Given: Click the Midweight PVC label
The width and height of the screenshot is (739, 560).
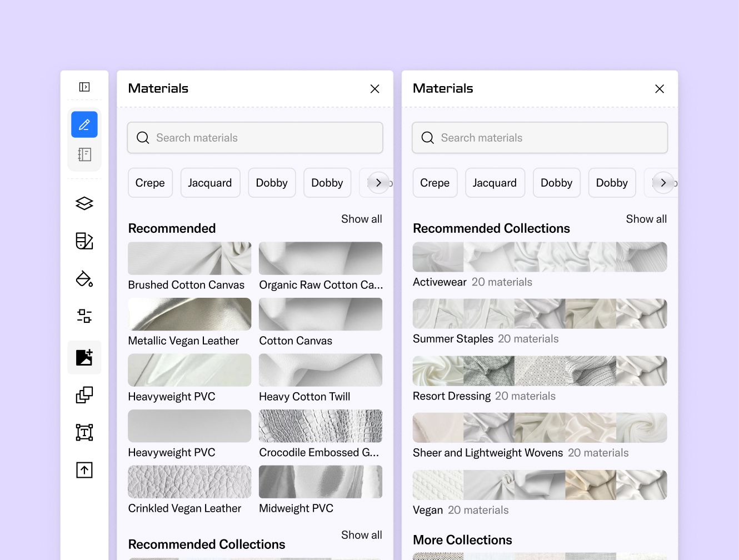Looking at the screenshot, I should coord(296,508).
